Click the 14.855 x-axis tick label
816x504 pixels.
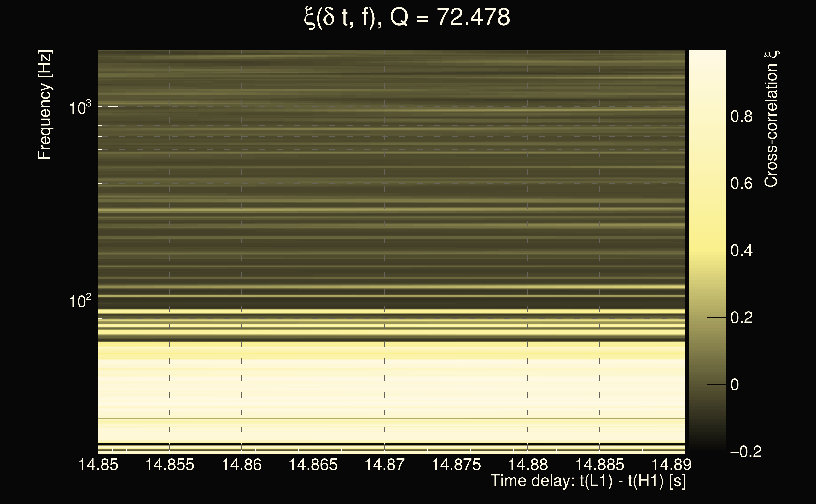(x=169, y=465)
